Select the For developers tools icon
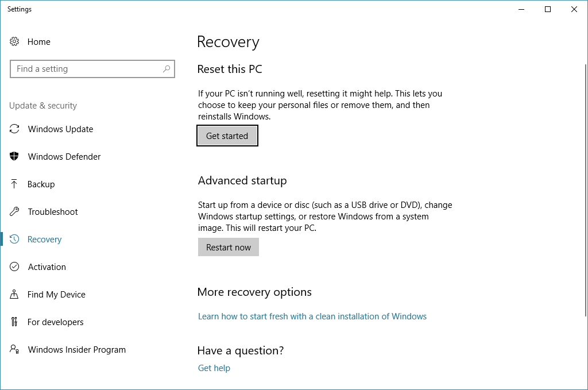Viewport: 588px width, 390px height. pyautogui.click(x=14, y=322)
